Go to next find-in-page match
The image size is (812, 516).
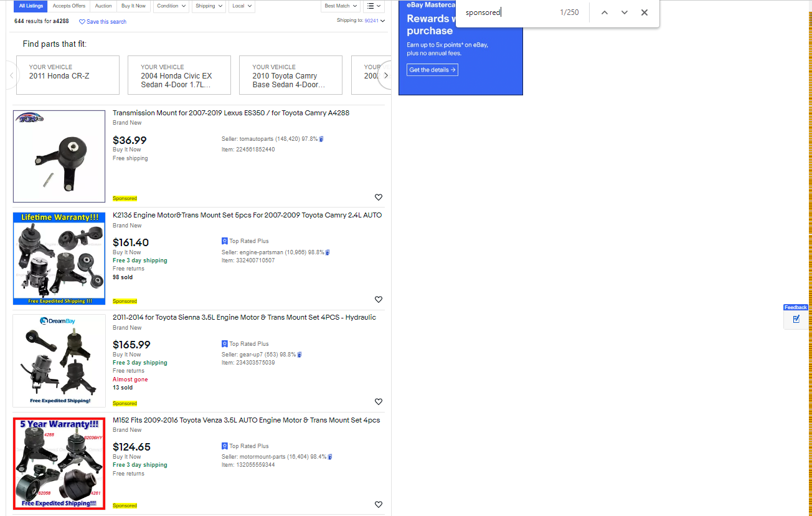[x=625, y=12]
